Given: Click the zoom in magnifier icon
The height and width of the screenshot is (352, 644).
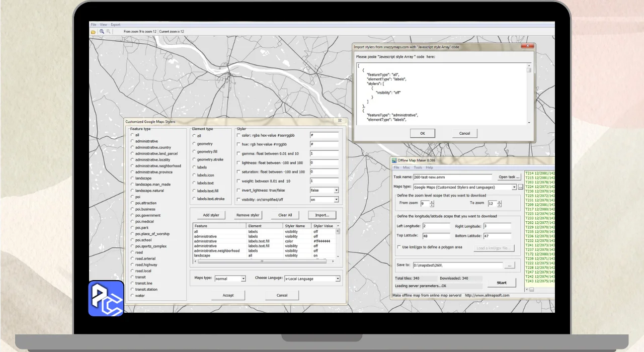Looking at the screenshot, I should coord(108,32).
